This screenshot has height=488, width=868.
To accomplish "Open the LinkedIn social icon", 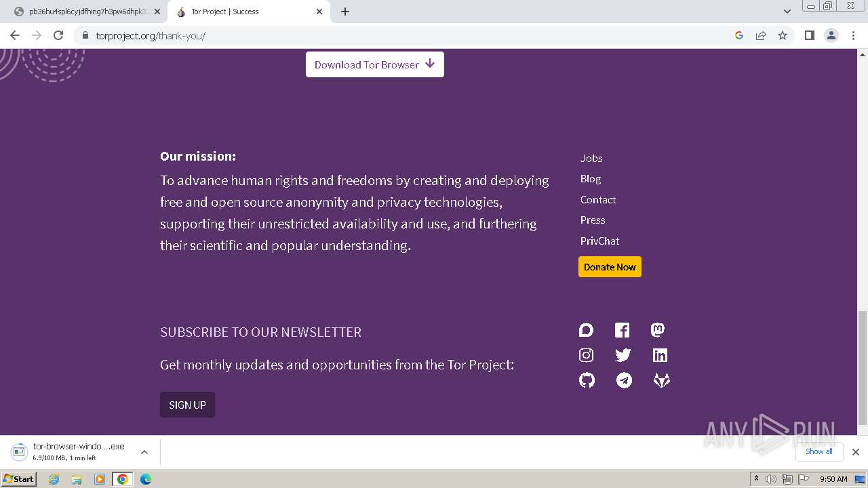I will pos(660,355).
